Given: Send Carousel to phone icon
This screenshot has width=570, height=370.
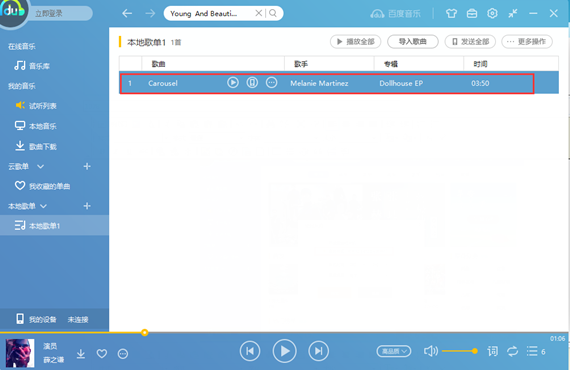Looking at the screenshot, I should pos(252,83).
